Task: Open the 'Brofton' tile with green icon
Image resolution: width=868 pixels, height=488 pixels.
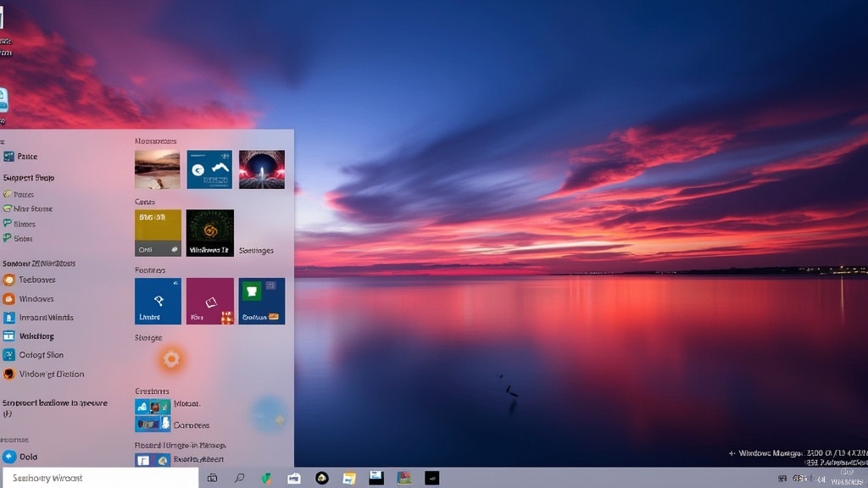Action: (x=262, y=301)
